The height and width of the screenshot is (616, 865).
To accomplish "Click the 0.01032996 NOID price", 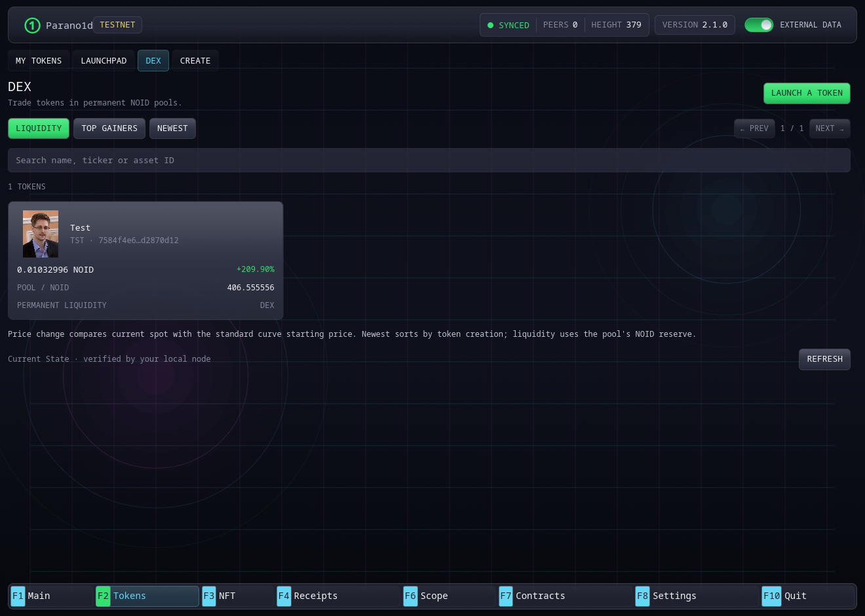I will pos(56,270).
